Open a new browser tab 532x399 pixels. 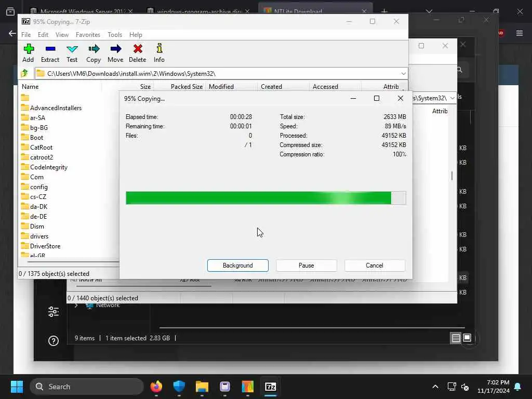point(384,11)
